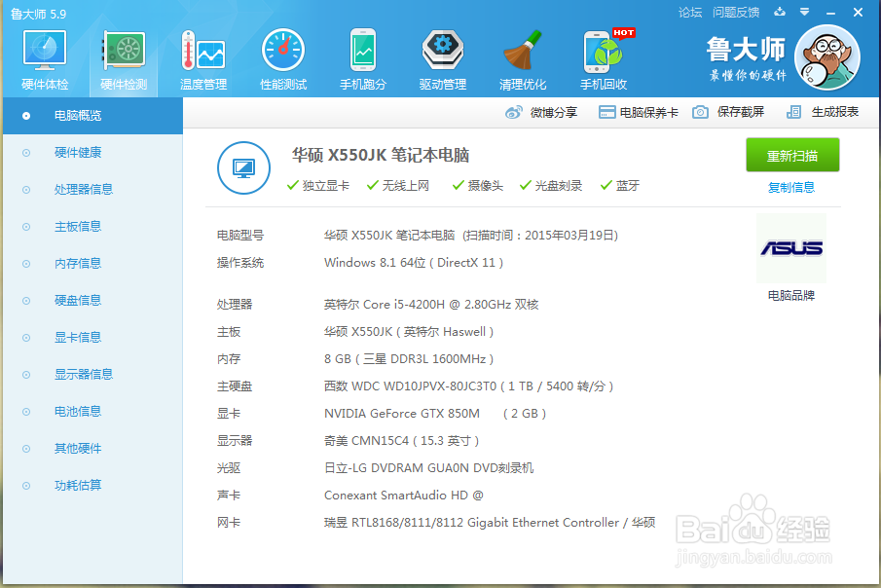Click 瑞昱 RTL8168 network card value
The image size is (881, 588).
click(490, 522)
